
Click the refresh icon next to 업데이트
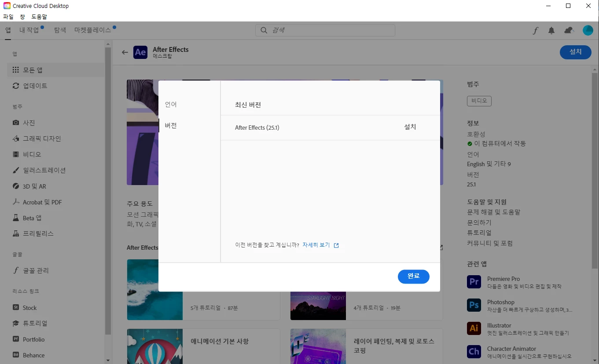[16, 86]
